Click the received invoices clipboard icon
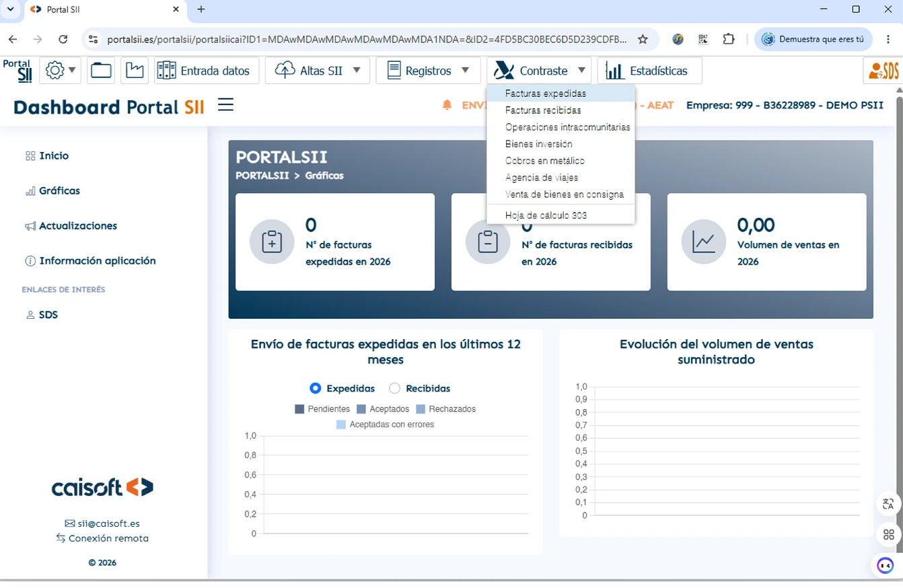Screen dimensions: 903x588 pos(488,242)
